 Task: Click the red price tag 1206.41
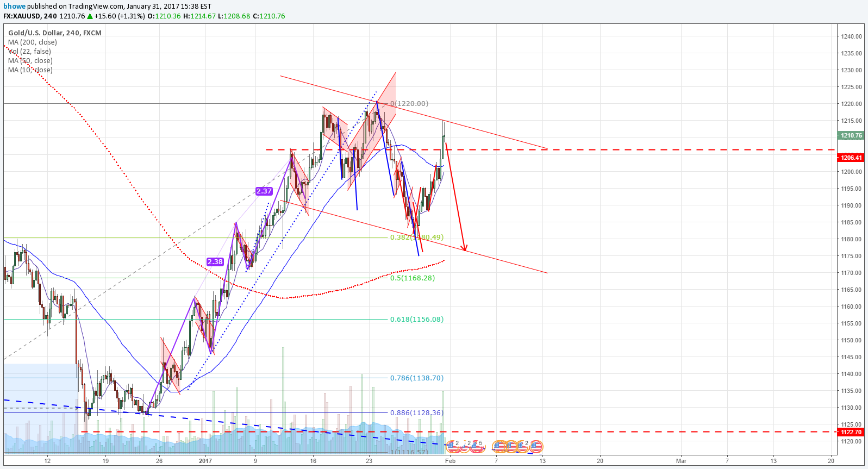[851, 158]
